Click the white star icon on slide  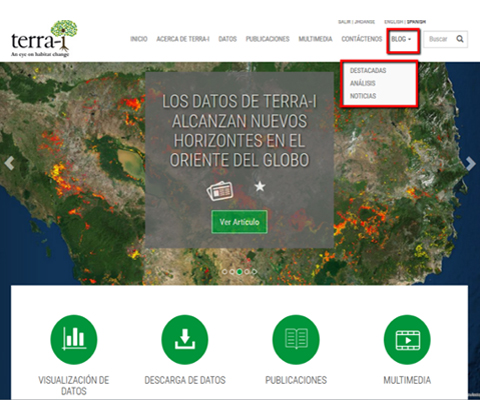pyautogui.click(x=260, y=186)
